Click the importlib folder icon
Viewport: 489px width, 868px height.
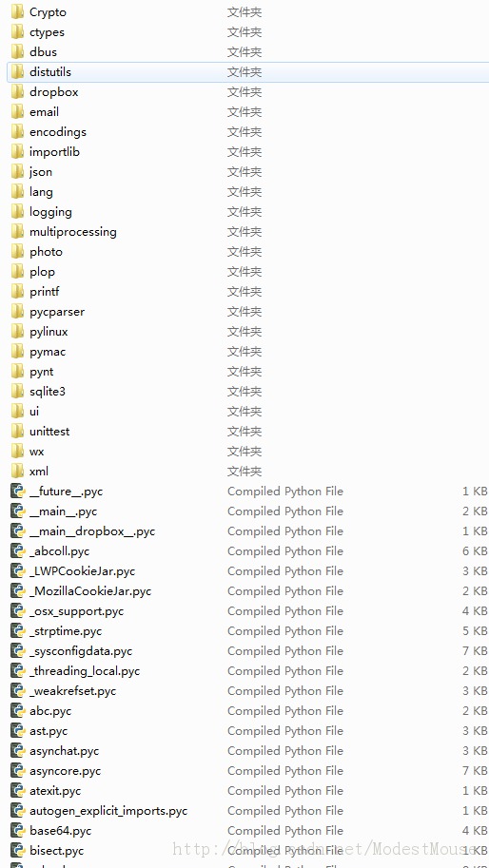pos(17,152)
